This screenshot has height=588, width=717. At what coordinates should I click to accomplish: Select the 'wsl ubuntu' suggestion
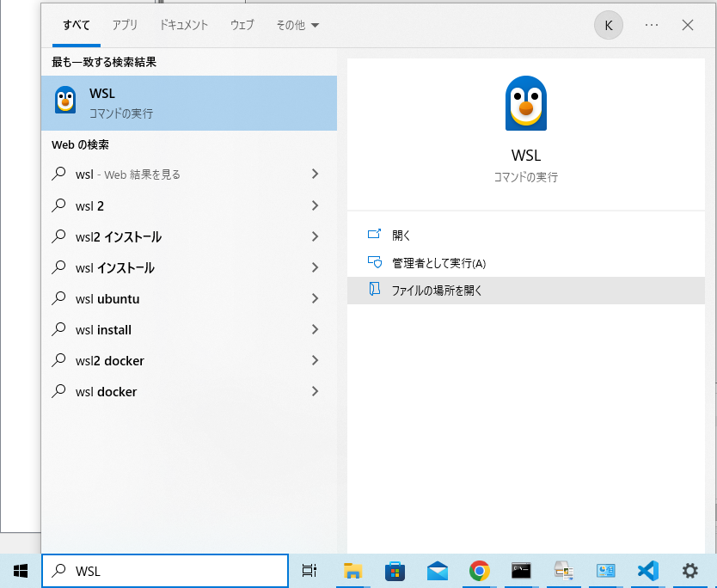coord(189,298)
